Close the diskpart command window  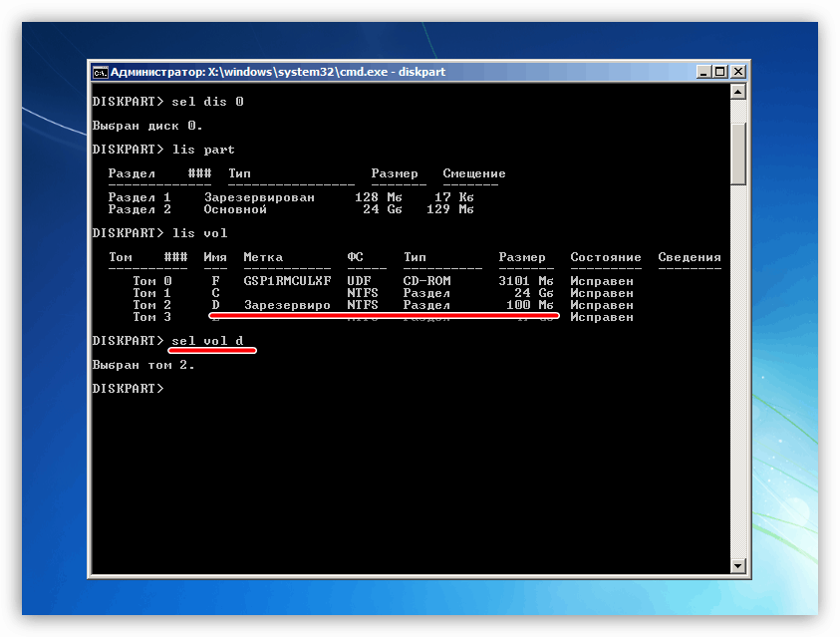738,72
